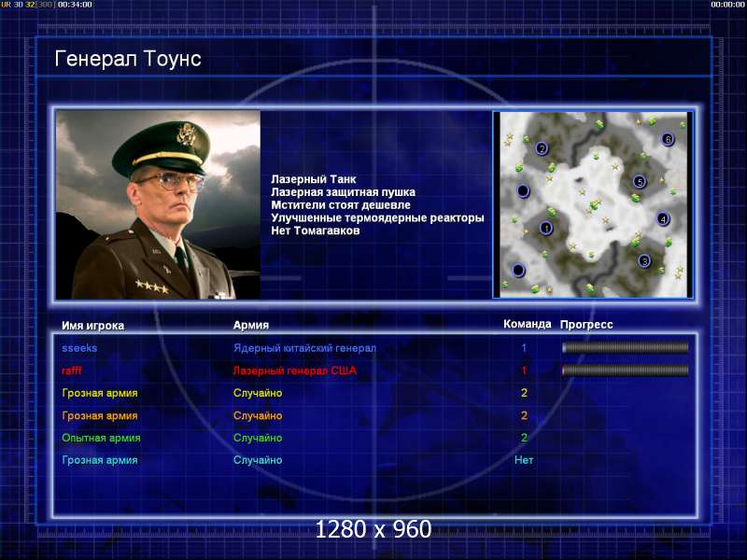The width and height of the screenshot is (747, 560).
Task: Click the 'Нет' team value
Action: click(524, 460)
